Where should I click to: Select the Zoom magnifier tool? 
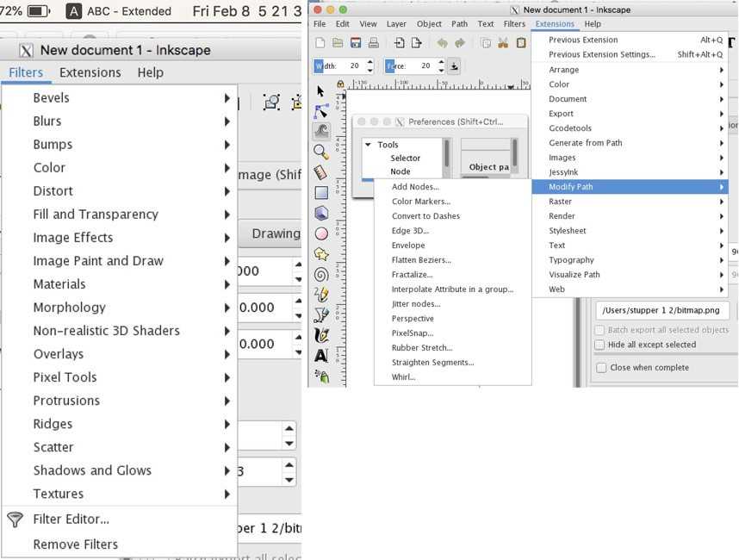(x=321, y=152)
